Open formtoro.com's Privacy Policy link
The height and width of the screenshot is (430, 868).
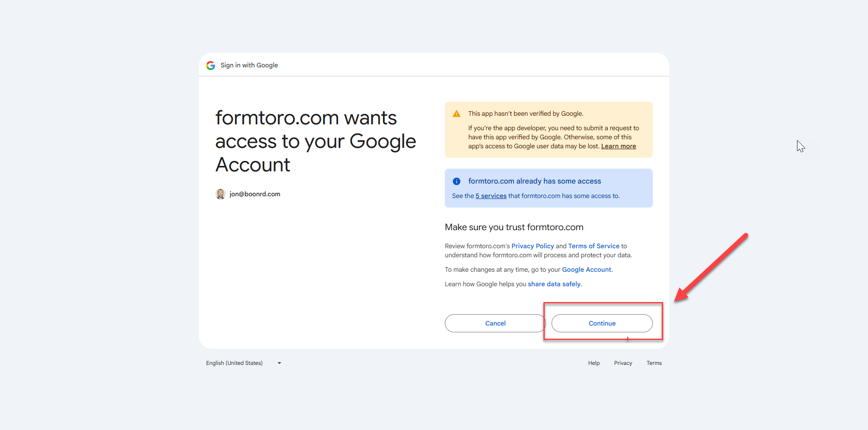point(533,246)
